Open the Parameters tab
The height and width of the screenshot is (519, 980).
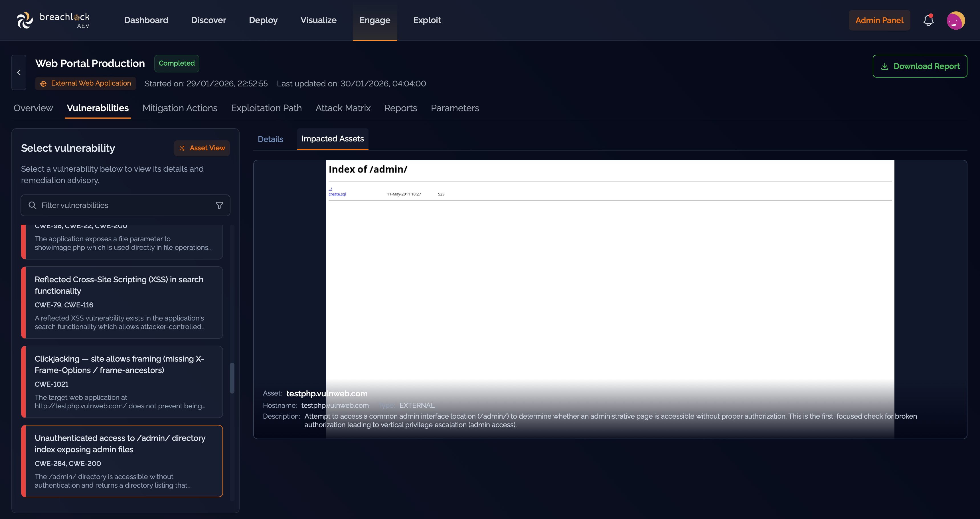pos(455,108)
